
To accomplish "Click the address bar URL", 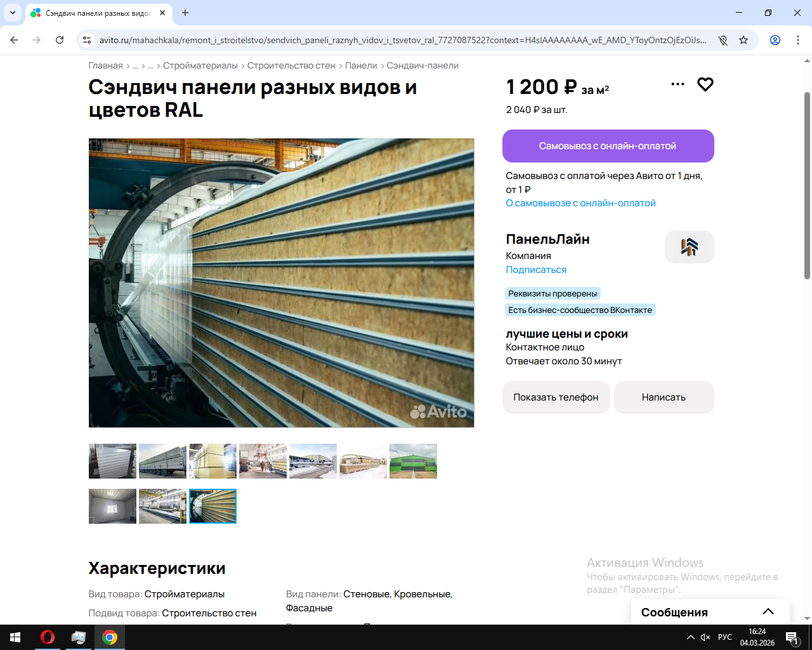I will (403, 40).
